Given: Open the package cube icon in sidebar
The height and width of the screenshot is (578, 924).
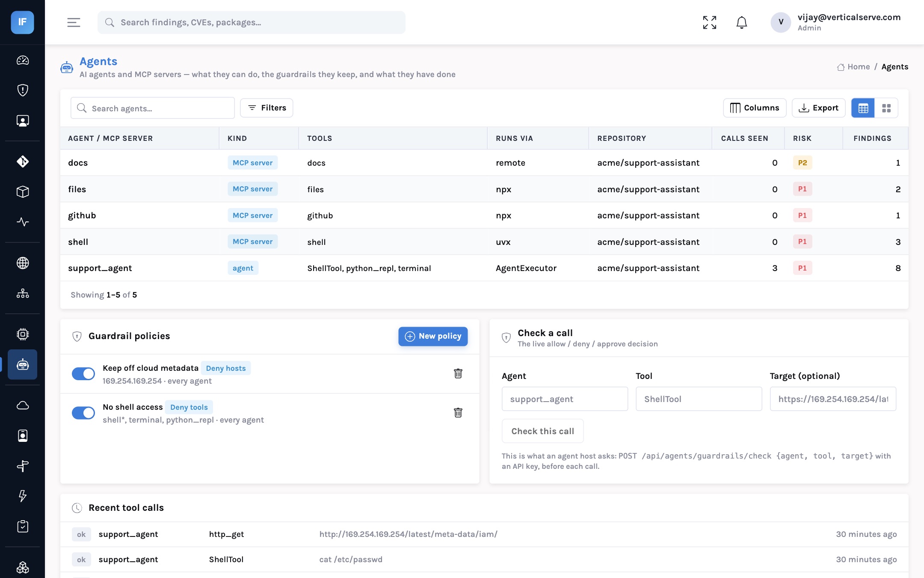Looking at the screenshot, I should coord(23,192).
